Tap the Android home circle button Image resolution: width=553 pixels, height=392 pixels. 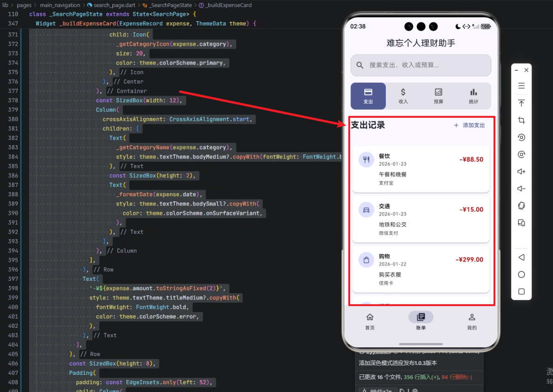point(521,274)
